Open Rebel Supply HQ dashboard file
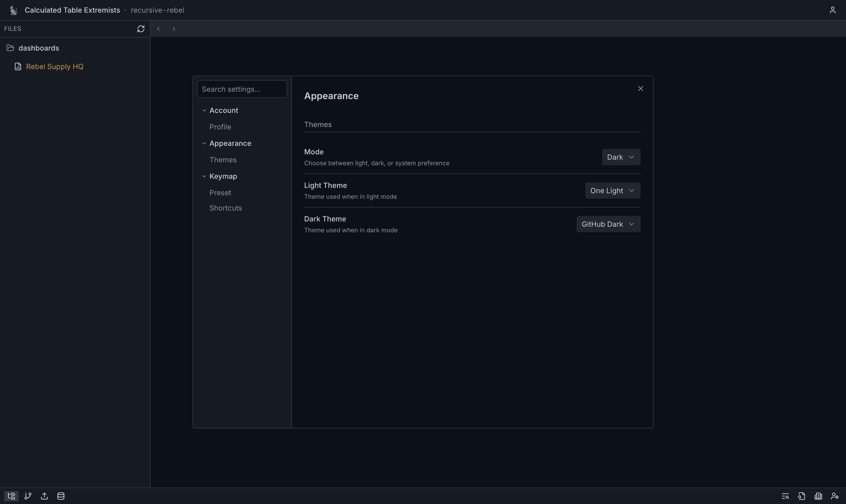The image size is (846, 504). [x=54, y=66]
